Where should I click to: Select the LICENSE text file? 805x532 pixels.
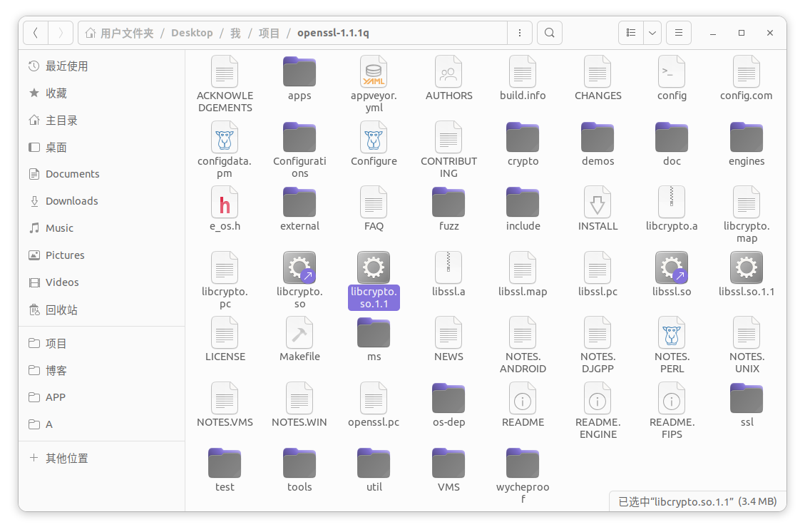[x=225, y=332]
